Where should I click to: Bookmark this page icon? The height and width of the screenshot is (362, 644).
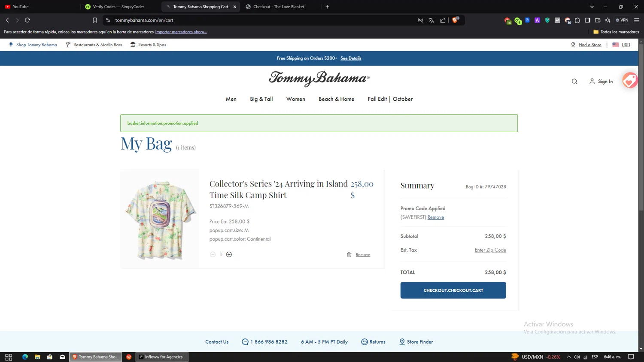tap(95, 20)
